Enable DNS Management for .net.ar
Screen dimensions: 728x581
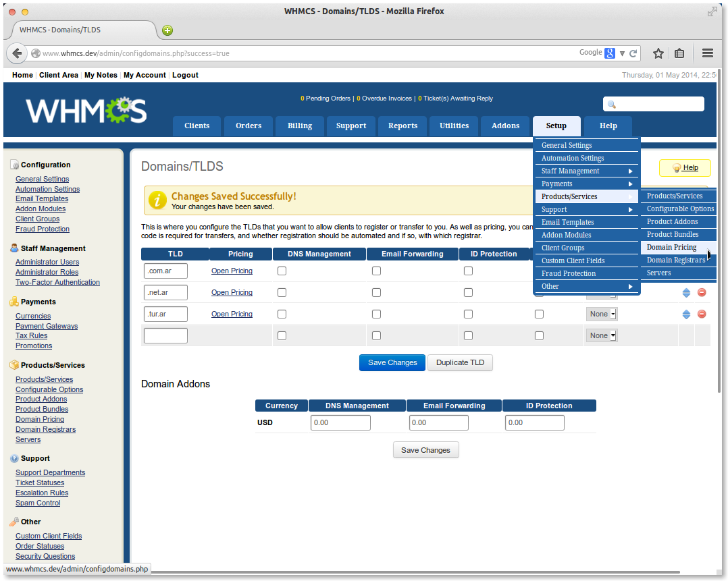pyautogui.click(x=282, y=293)
